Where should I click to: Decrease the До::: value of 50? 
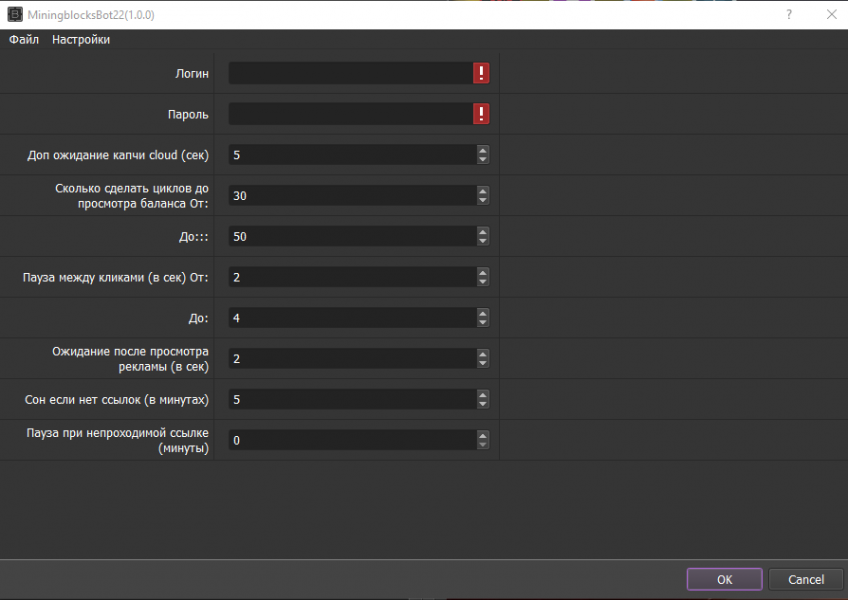click(482, 241)
